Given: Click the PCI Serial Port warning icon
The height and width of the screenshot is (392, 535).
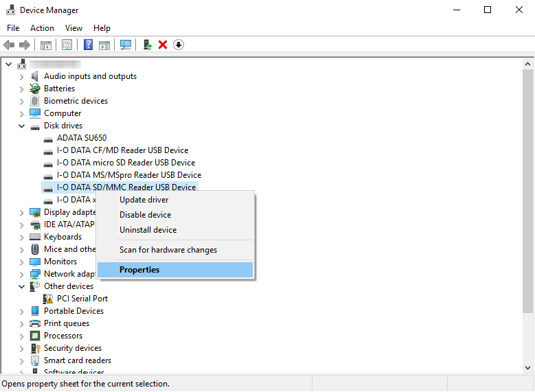Looking at the screenshot, I should 48,299.
